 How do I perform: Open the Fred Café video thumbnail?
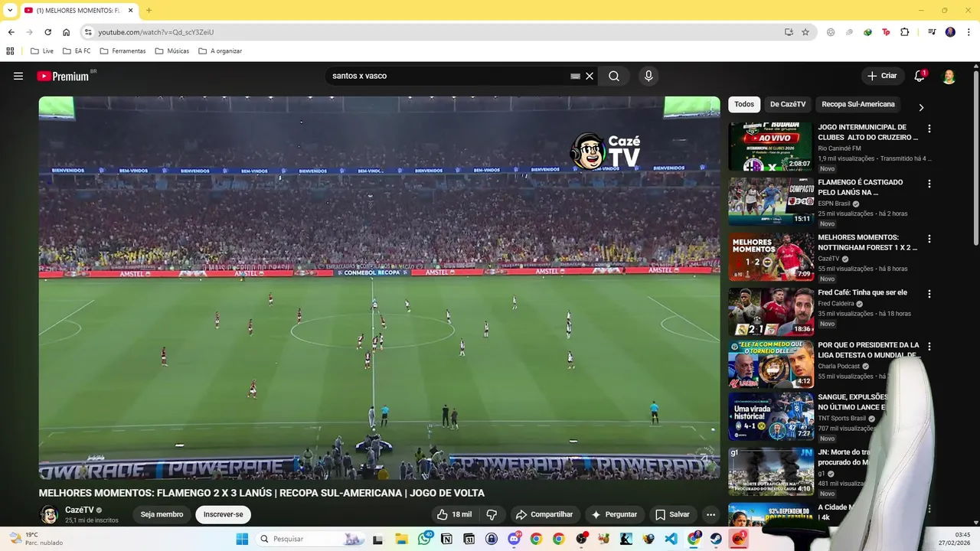coord(771,311)
